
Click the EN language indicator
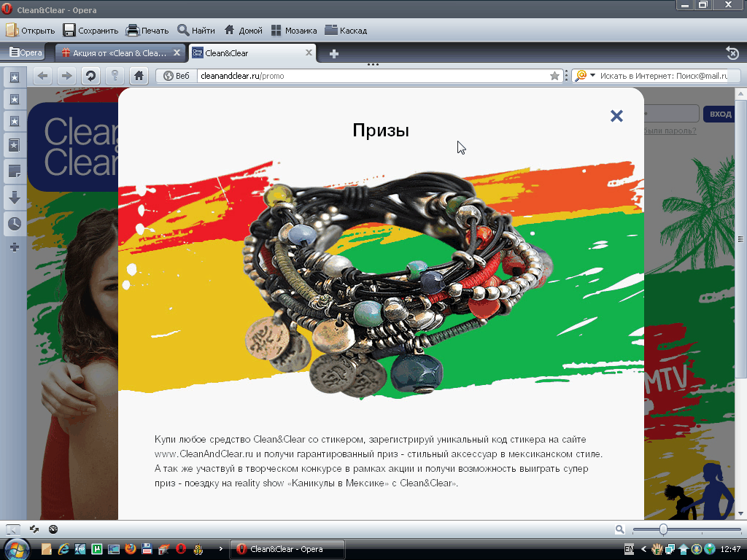pyautogui.click(x=629, y=549)
